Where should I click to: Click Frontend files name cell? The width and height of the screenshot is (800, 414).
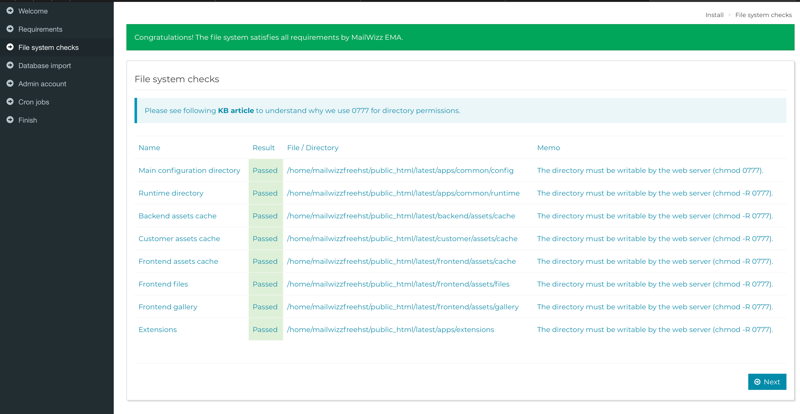coord(163,284)
